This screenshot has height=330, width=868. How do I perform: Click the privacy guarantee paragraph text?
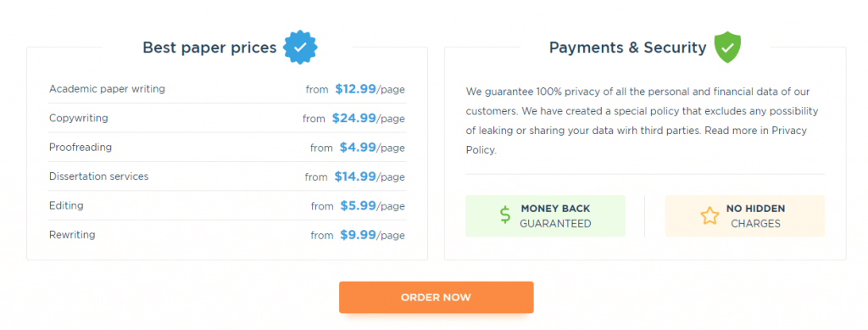tap(643, 120)
